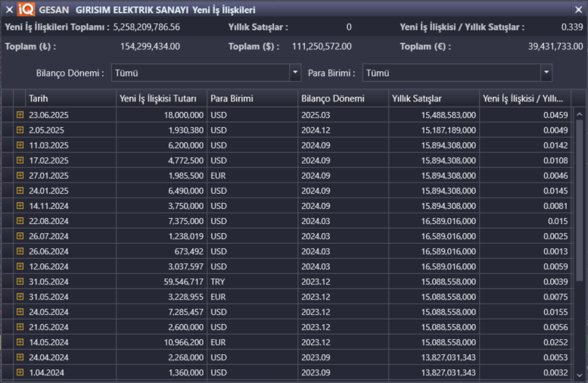Expand the 22.08.2024 row

[x=20, y=221]
